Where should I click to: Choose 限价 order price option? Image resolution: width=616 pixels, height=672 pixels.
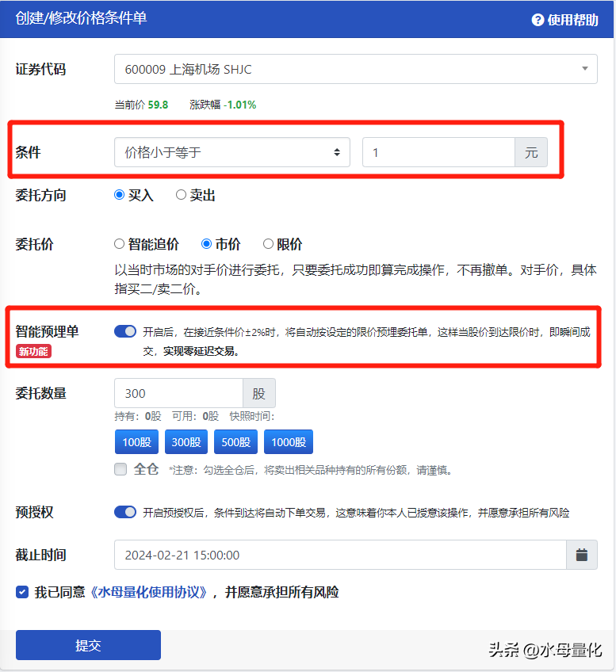(x=268, y=244)
